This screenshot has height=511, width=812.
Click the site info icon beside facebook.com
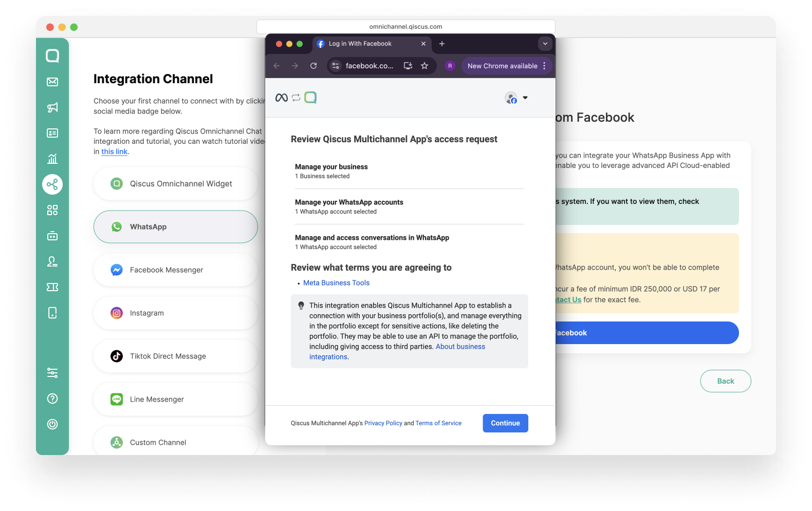(336, 66)
